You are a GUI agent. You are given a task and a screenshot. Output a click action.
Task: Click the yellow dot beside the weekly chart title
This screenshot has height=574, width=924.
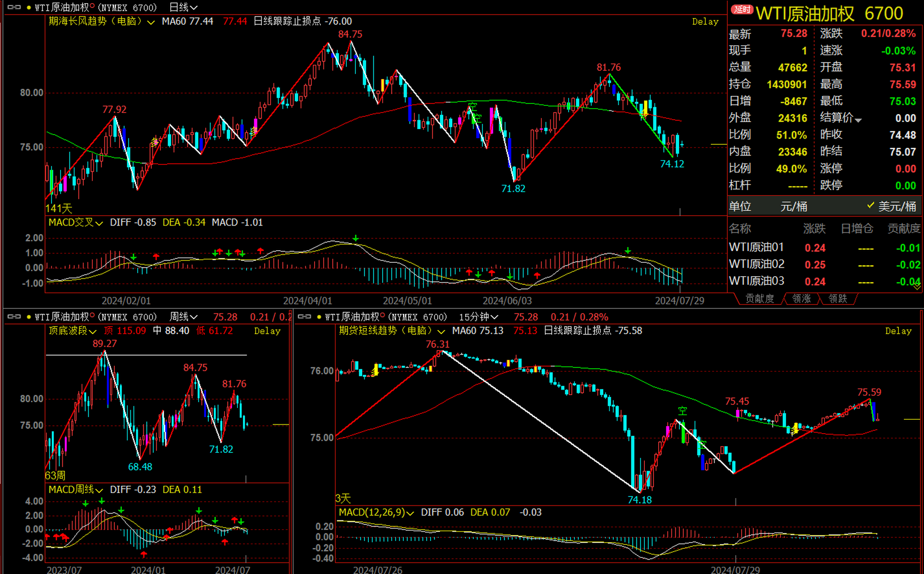pyautogui.click(x=29, y=317)
